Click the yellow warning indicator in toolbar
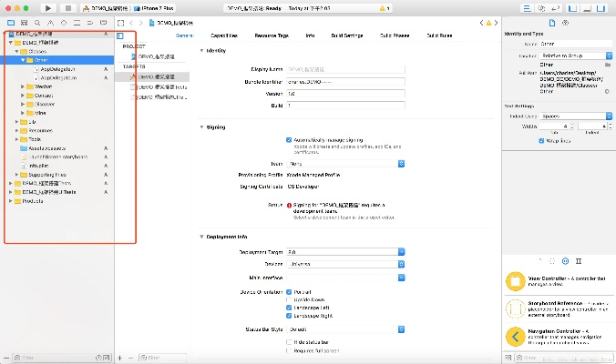This screenshot has height=364, width=616. coord(385,8)
